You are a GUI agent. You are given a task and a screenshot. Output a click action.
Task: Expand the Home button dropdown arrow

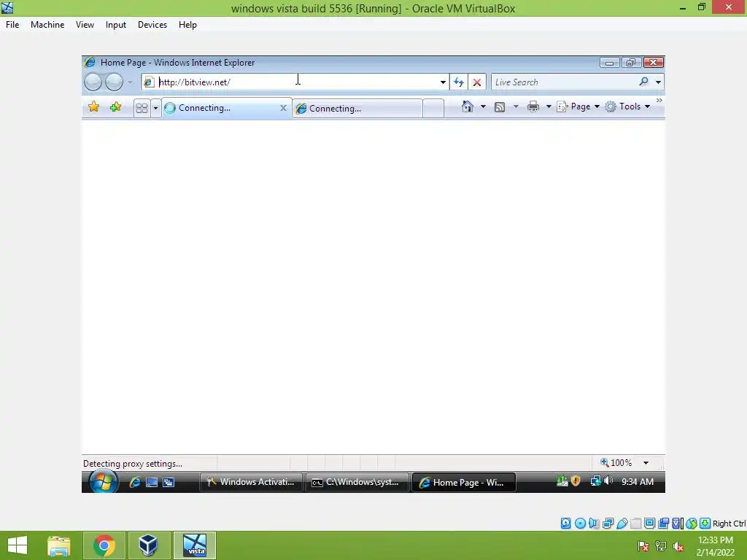[x=483, y=106]
